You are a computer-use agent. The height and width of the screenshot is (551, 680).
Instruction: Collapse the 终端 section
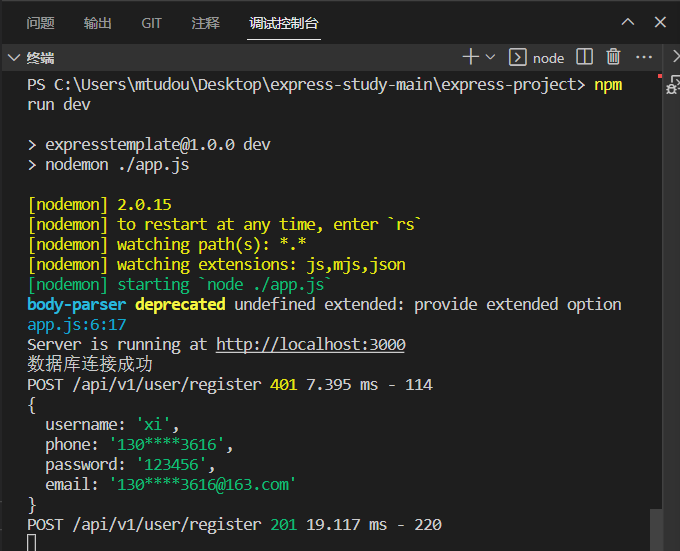(x=14, y=57)
